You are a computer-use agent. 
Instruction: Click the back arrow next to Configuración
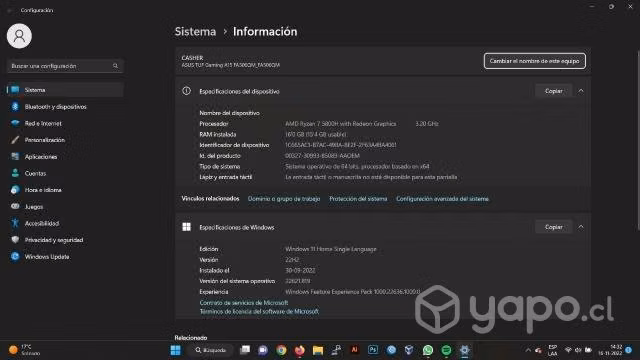click(9, 10)
